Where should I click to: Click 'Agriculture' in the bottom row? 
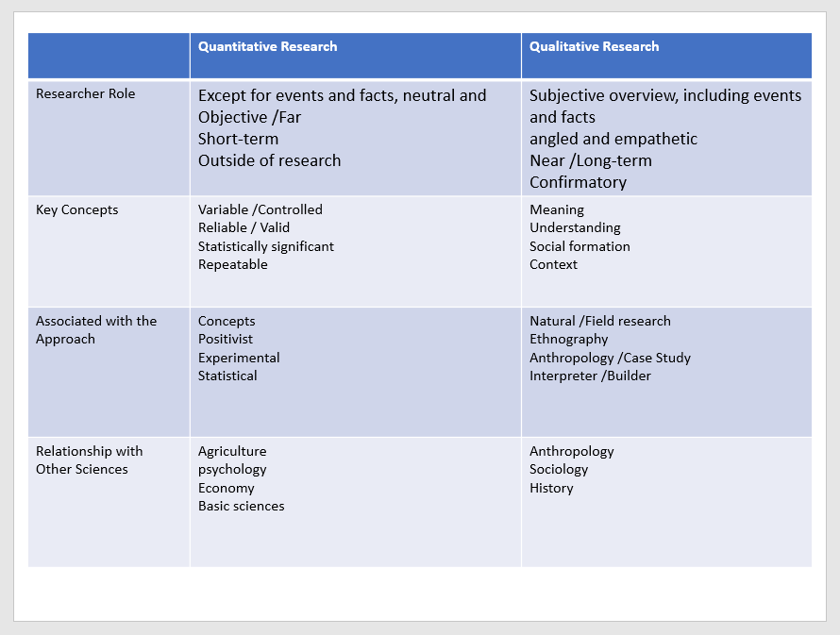(x=232, y=451)
